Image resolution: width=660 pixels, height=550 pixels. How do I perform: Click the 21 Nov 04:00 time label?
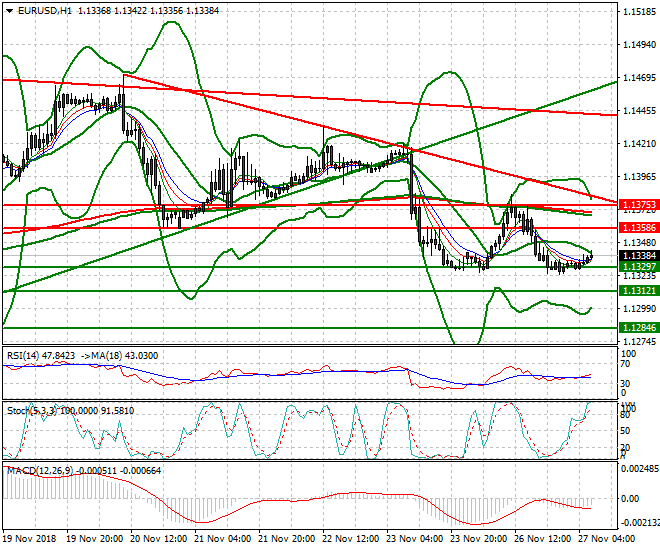(223, 539)
